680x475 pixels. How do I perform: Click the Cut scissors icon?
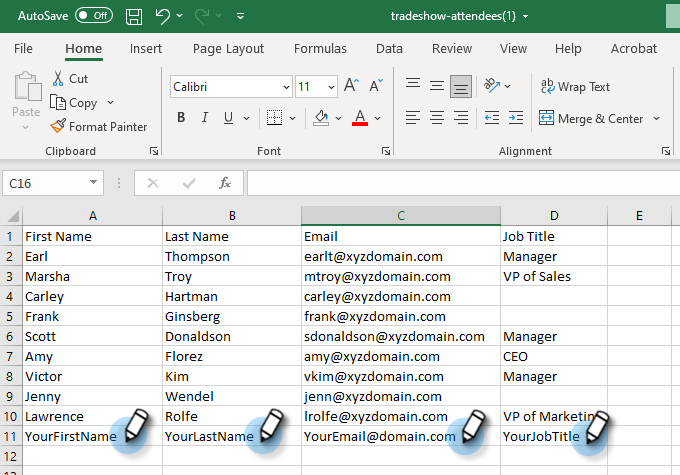[58, 78]
